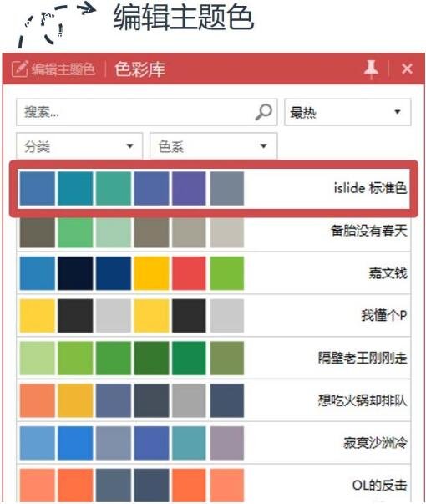The image size is (426, 504).
Task: Pick the red swatch in 嘉文钱 row
Action: [x=189, y=273]
